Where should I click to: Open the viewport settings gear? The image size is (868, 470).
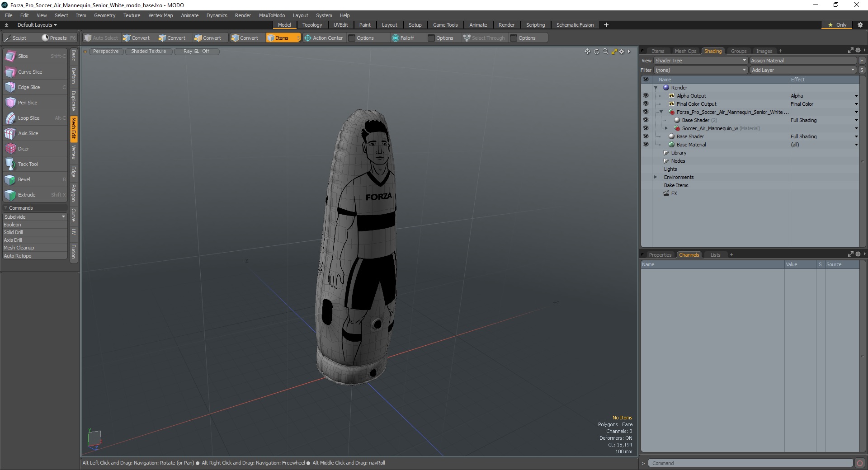(x=622, y=52)
